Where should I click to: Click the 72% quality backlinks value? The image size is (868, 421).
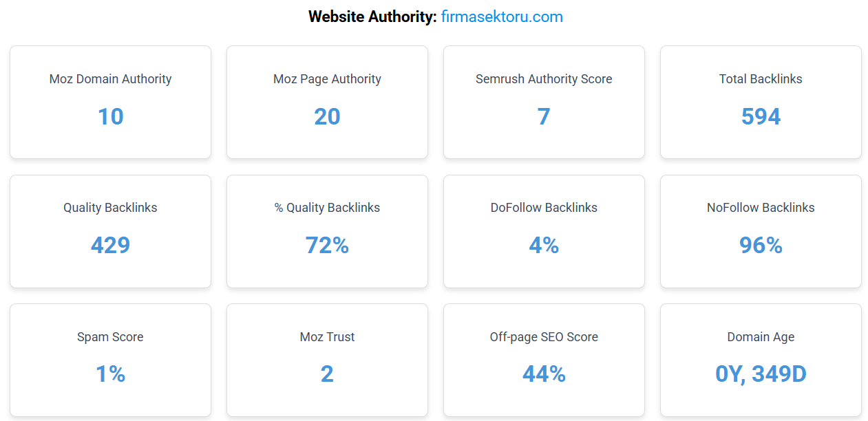pos(327,246)
